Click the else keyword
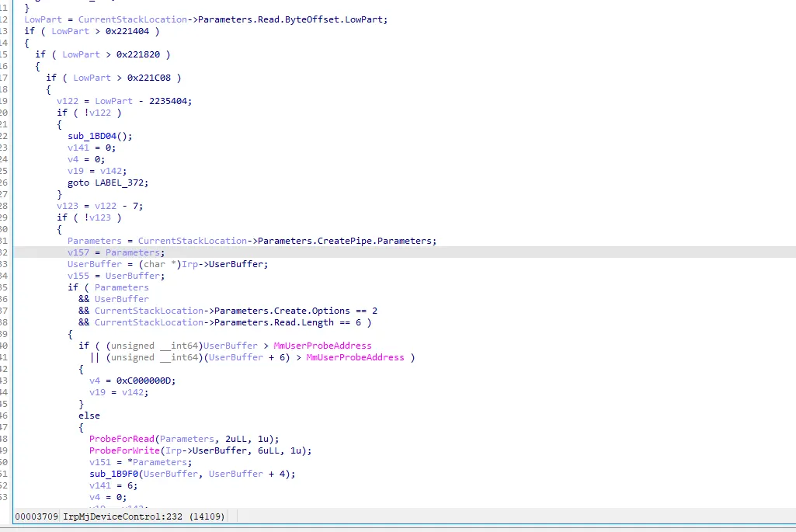Screen dimensions: 796x532 tap(89, 416)
